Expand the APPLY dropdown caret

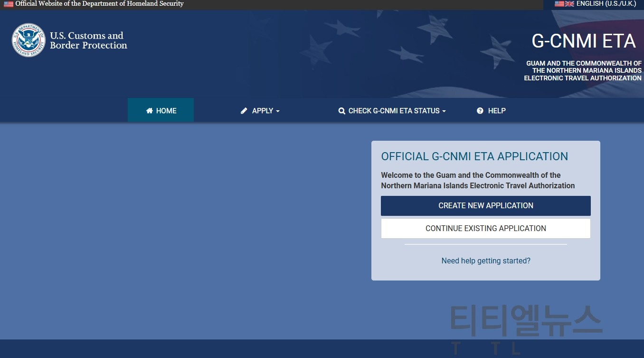[x=278, y=111]
